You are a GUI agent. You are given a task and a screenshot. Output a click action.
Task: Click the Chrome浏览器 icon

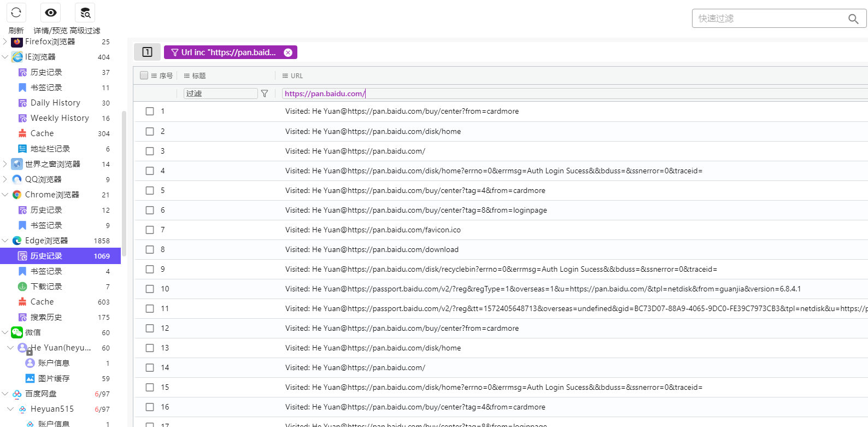tap(17, 195)
